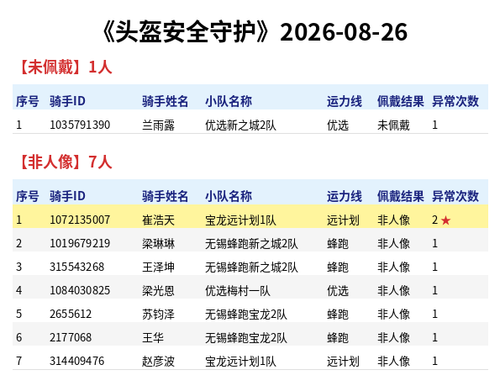The height and width of the screenshot is (382, 500).
Task: Click rider ID 1019679219
Action: [80, 243]
